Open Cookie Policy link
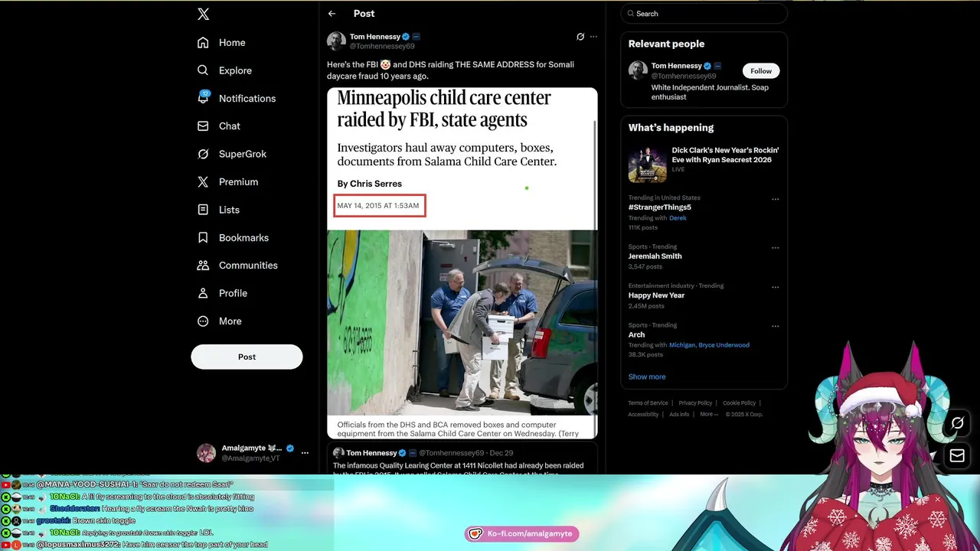980x551 pixels. pyautogui.click(x=739, y=403)
